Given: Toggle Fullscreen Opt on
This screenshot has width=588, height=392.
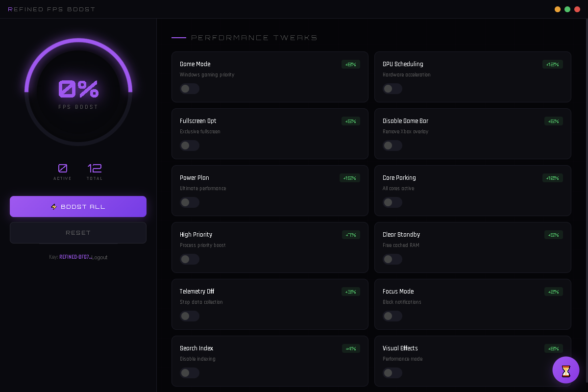Looking at the screenshot, I should (x=190, y=146).
